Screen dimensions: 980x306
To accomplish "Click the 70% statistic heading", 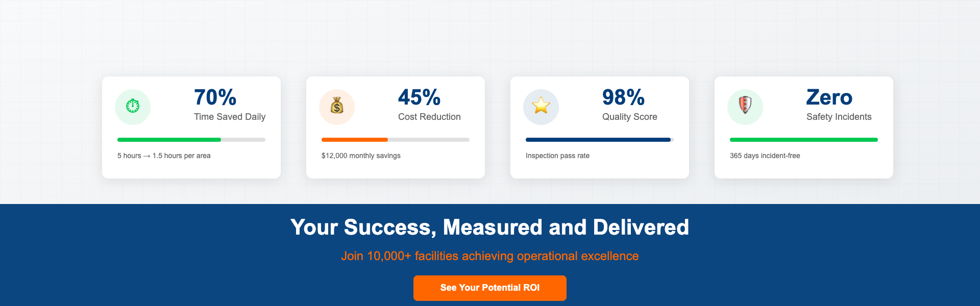I will tap(215, 97).
